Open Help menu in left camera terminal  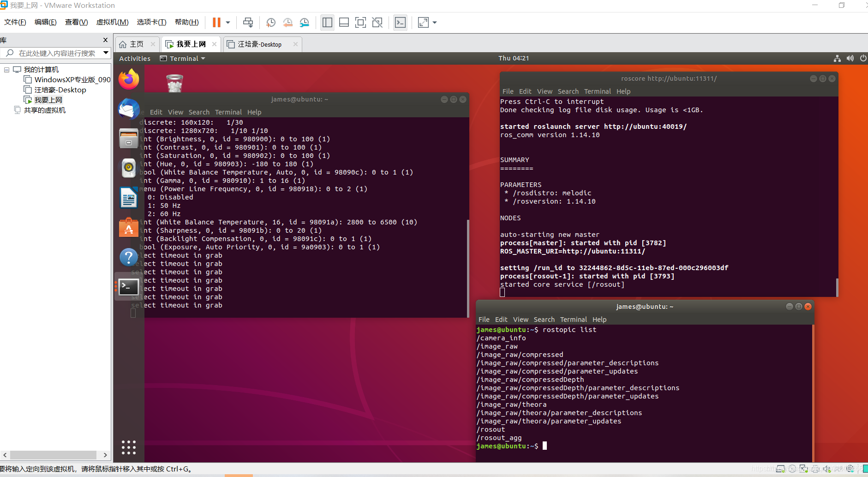[254, 112]
